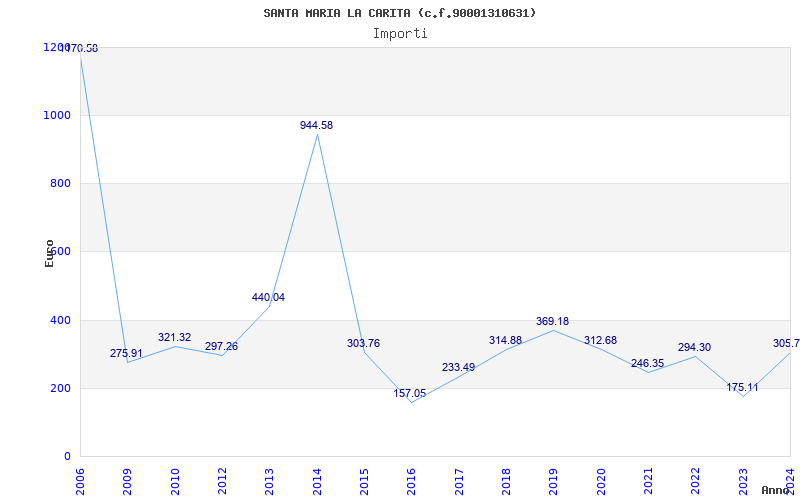
Task: Click the 233.49 data label
Action: 458,367
